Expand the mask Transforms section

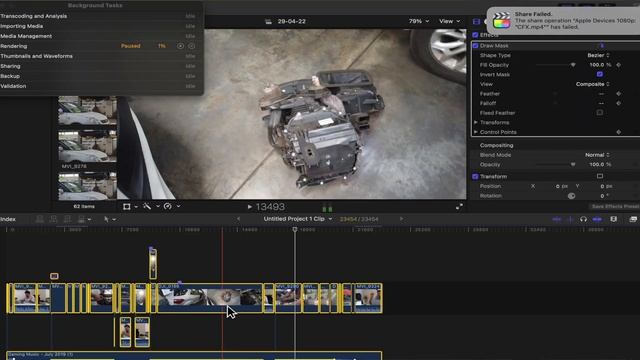476,122
